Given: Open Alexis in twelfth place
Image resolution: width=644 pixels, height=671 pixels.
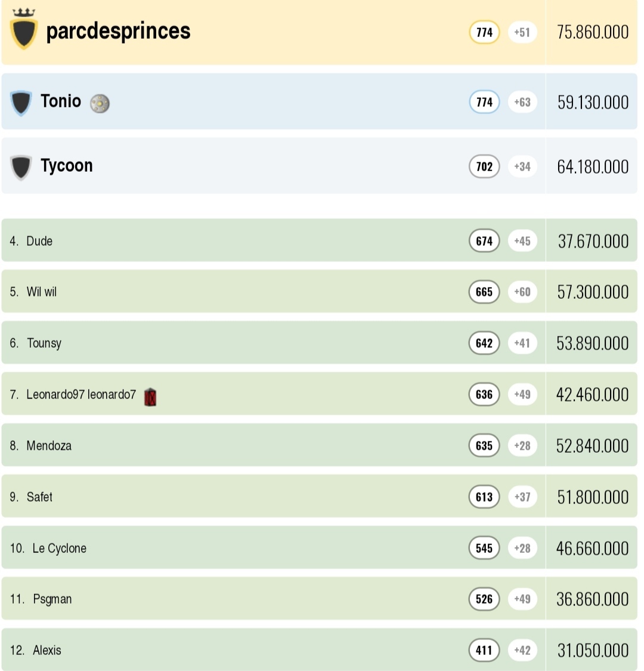Looking at the screenshot, I should pos(47,651).
